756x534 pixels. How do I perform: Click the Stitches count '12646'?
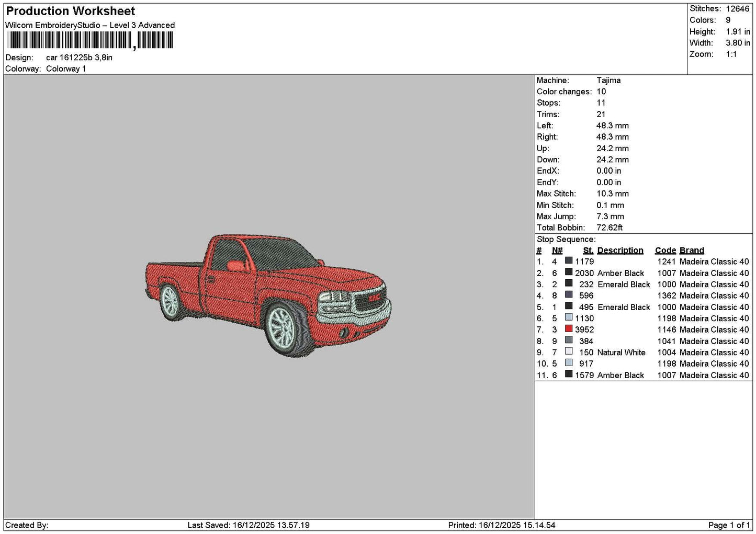738,8
